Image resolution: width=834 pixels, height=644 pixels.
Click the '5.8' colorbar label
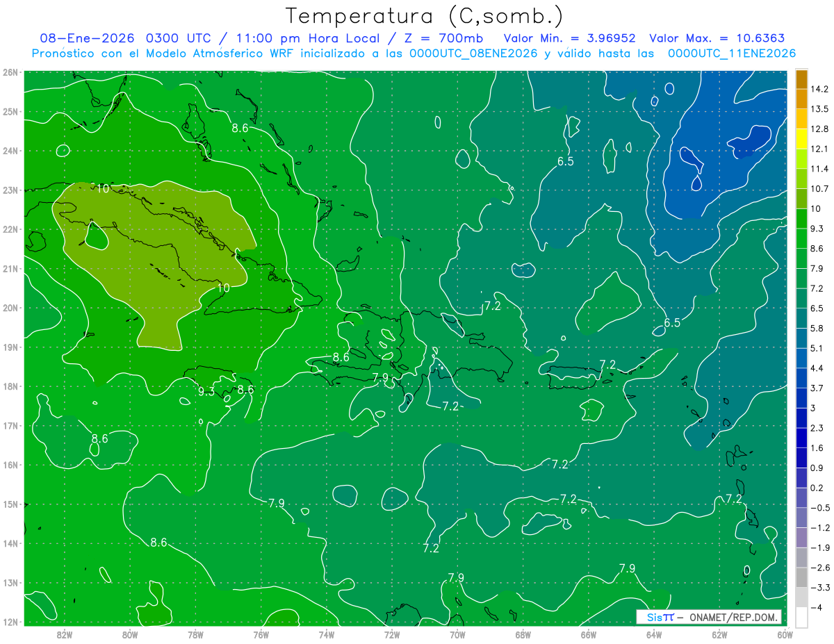[817, 328]
